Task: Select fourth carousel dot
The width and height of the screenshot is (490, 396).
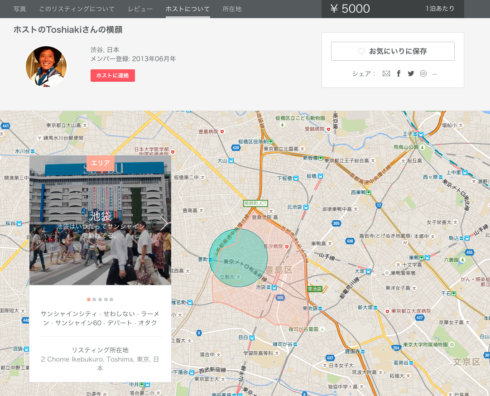Action: coord(106,299)
